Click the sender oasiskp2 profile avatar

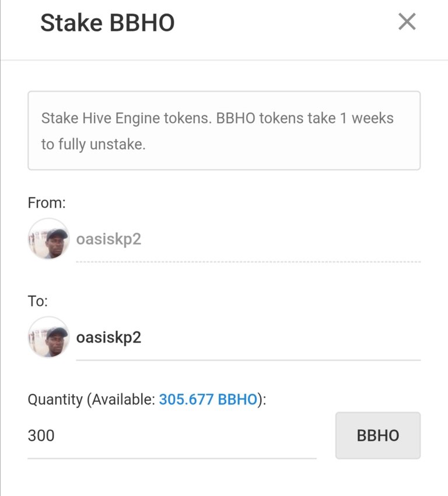tap(48, 239)
